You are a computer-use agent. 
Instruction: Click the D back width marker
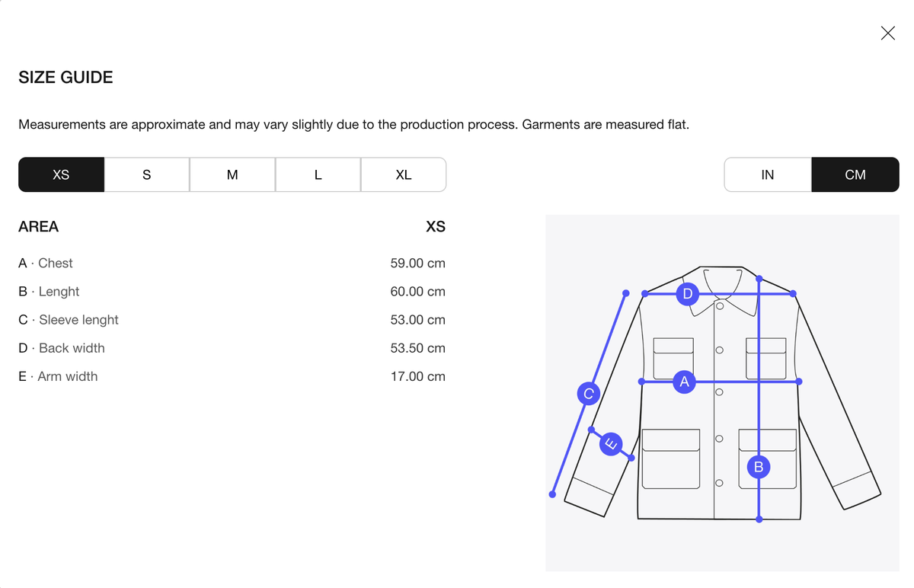click(x=688, y=293)
